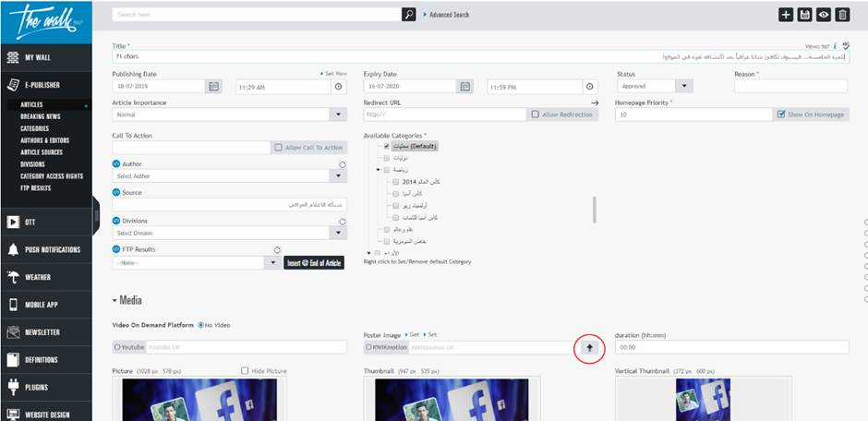
Task: Open the clock picker beside 11:59 PM
Action: (590, 87)
